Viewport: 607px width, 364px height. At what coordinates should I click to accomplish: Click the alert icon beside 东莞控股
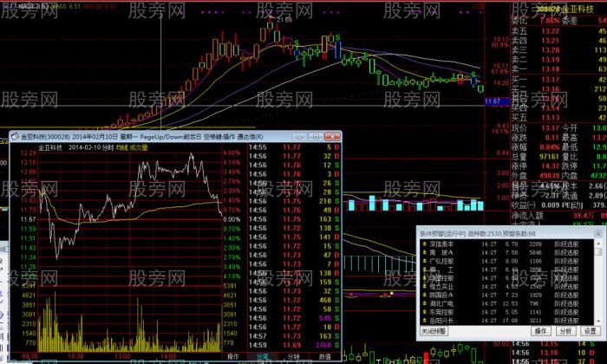[424, 312]
